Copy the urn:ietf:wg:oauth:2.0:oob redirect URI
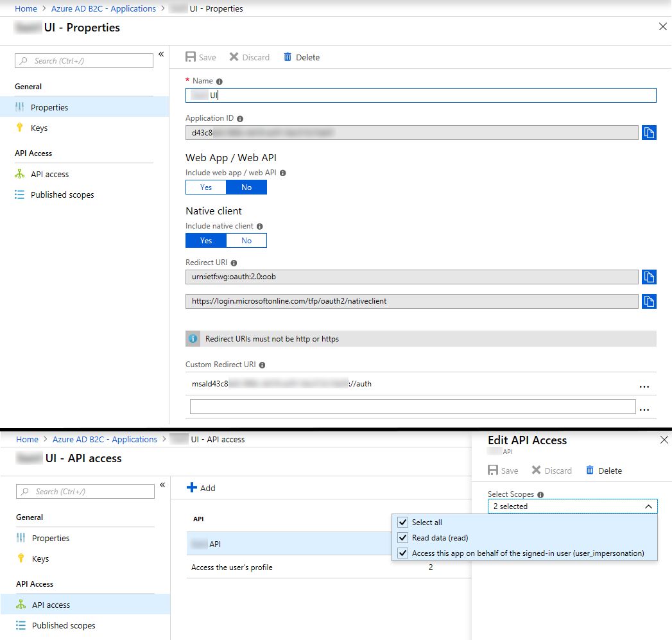The width and height of the screenshot is (672, 640). coord(649,277)
